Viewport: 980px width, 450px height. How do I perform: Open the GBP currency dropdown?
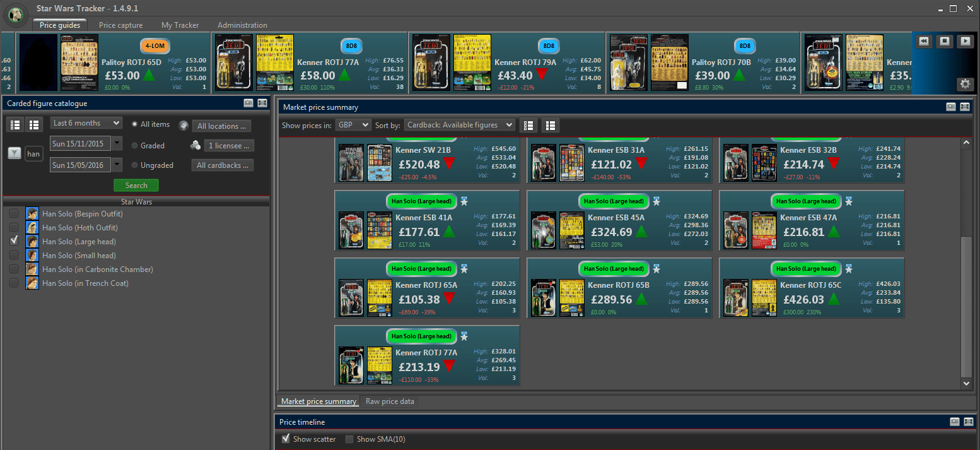click(x=353, y=125)
